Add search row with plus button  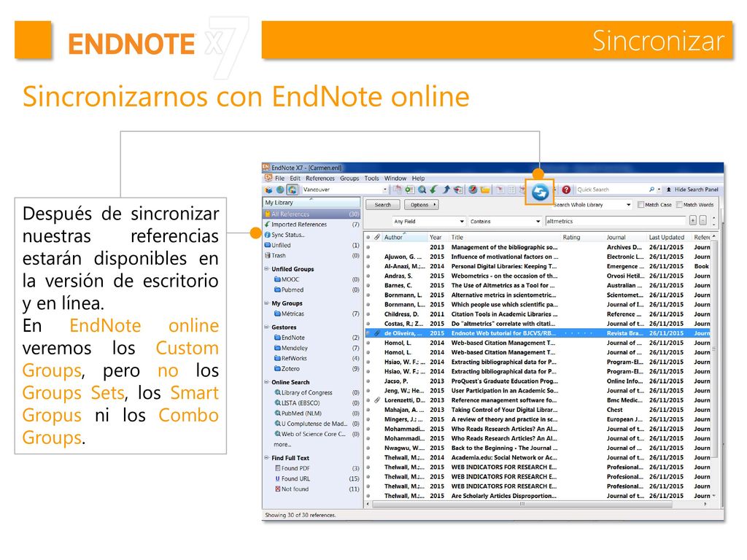pyautogui.click(x=693, y=220)
